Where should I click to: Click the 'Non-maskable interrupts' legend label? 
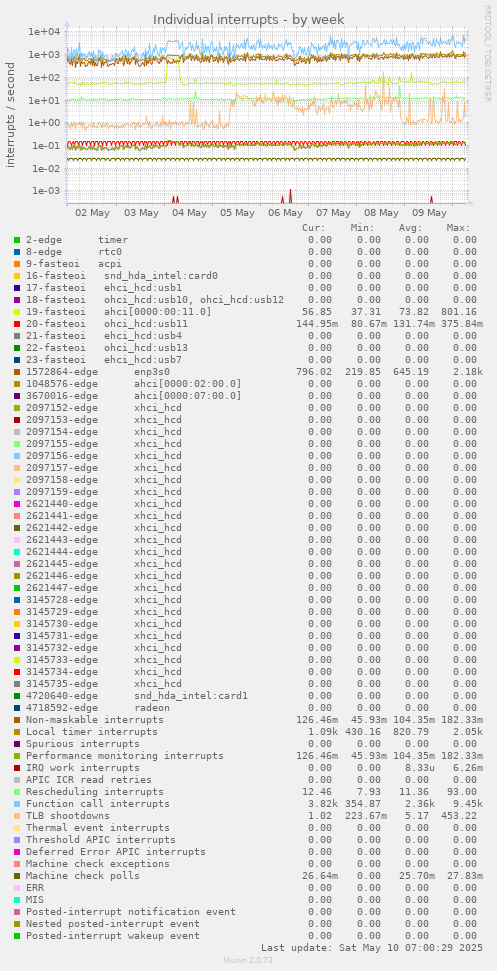95,720
